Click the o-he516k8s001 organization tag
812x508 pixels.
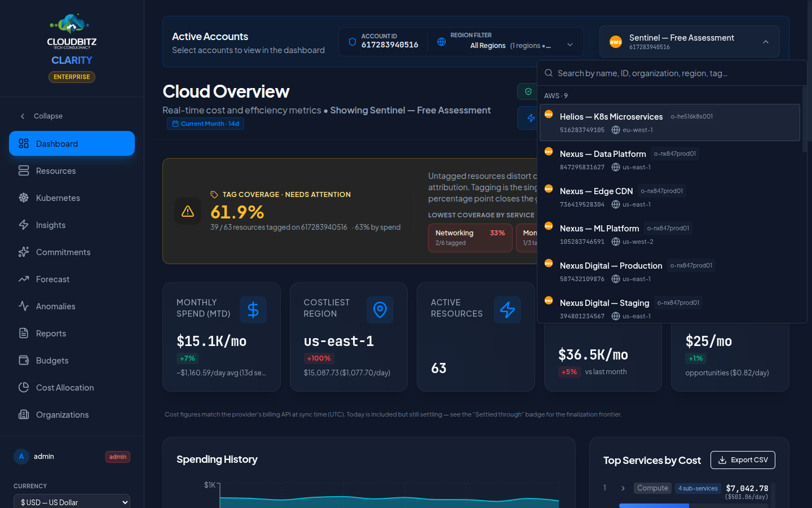(691, 116)
